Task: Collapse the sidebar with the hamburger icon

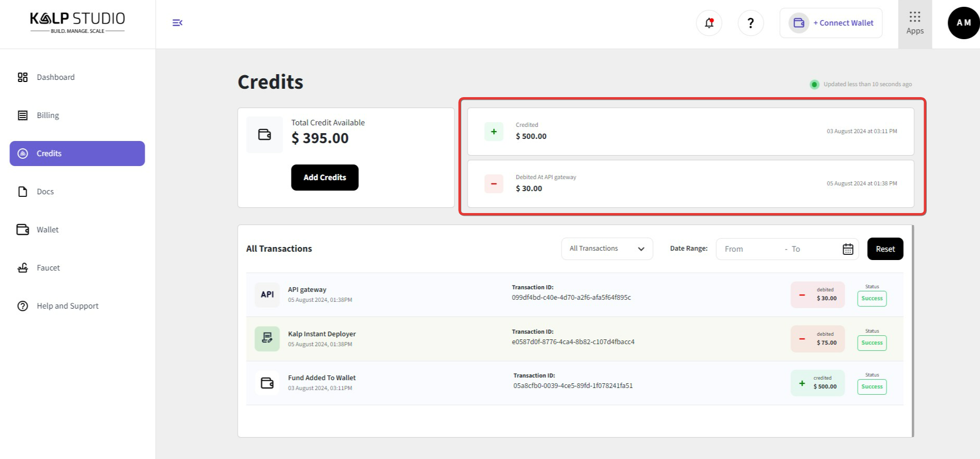Action: coord(177,22)
